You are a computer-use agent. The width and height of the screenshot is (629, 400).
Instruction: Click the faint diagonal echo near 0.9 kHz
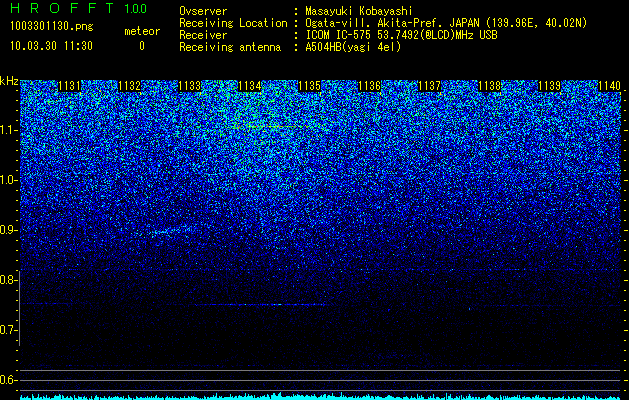[x=172, y=230]
